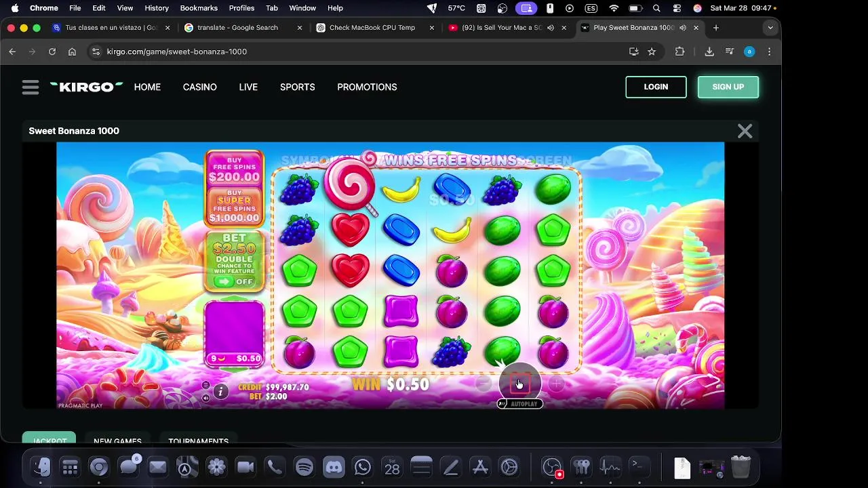
Task: Open the game info (i) button
Action: point(220,392)
